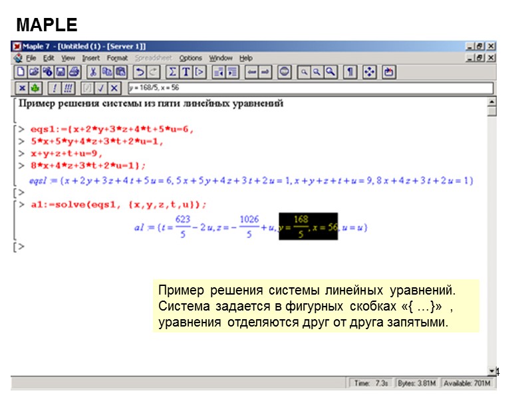Click the a1:=solve(eqs1 command line

(x=118, y=205)
